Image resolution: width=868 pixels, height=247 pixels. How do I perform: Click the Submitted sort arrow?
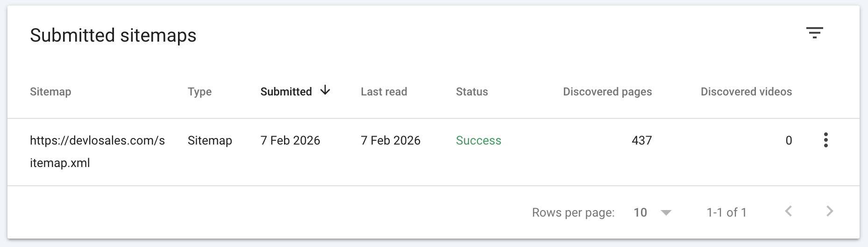coord(325,91)
